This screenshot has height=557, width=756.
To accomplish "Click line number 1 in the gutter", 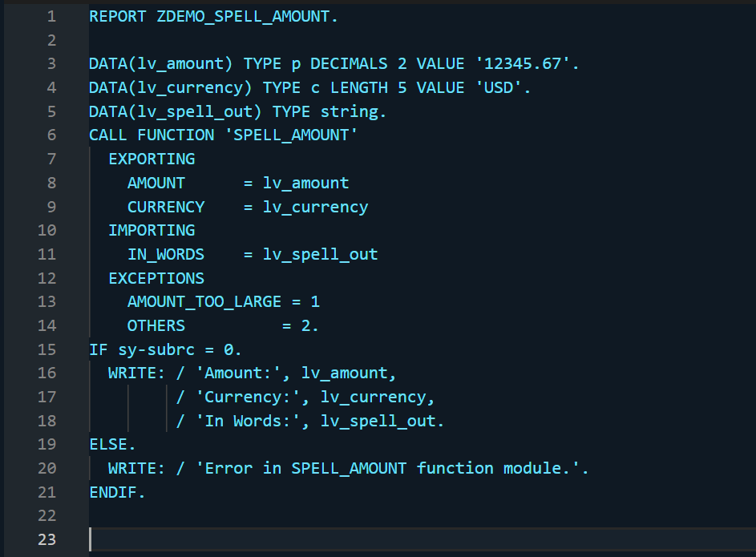I will pos(51,16).
